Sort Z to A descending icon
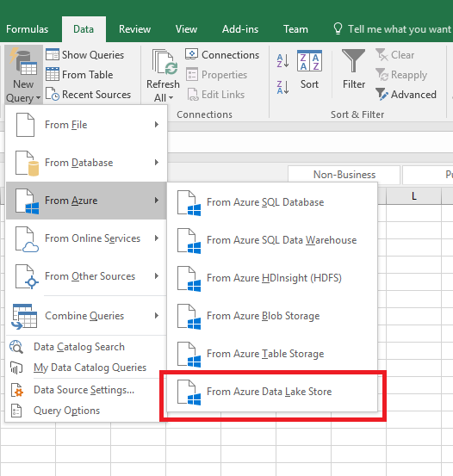Screen dimensions: 453x476 [x=282, y=88]
